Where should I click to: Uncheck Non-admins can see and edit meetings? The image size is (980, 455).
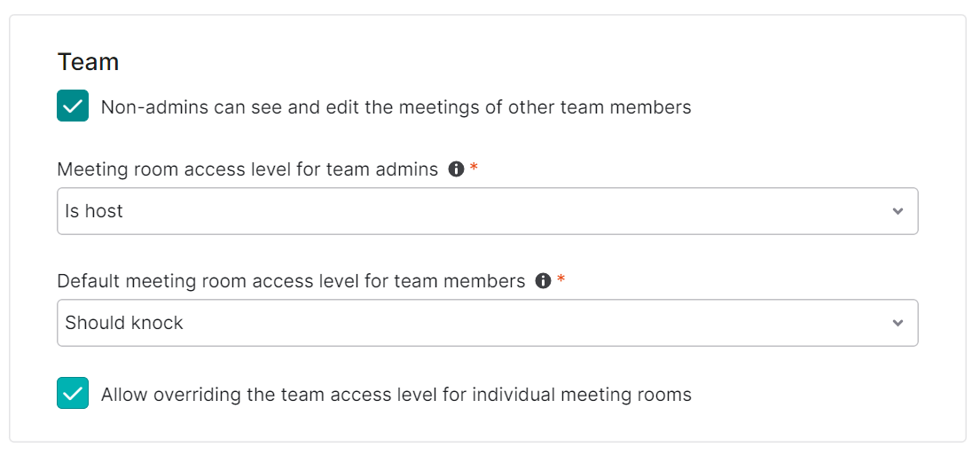(x=73, y=106)
